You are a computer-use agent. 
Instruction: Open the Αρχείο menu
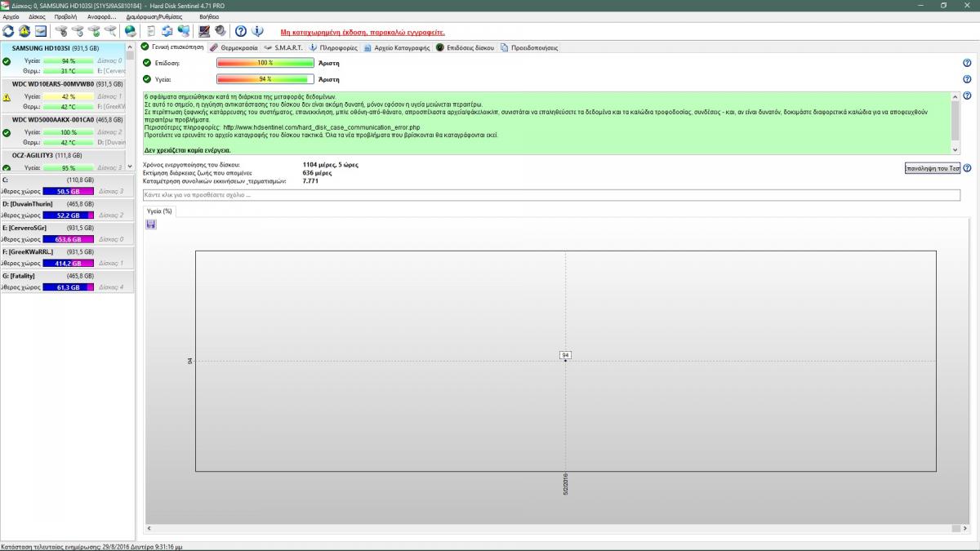(x=11, y=16)
